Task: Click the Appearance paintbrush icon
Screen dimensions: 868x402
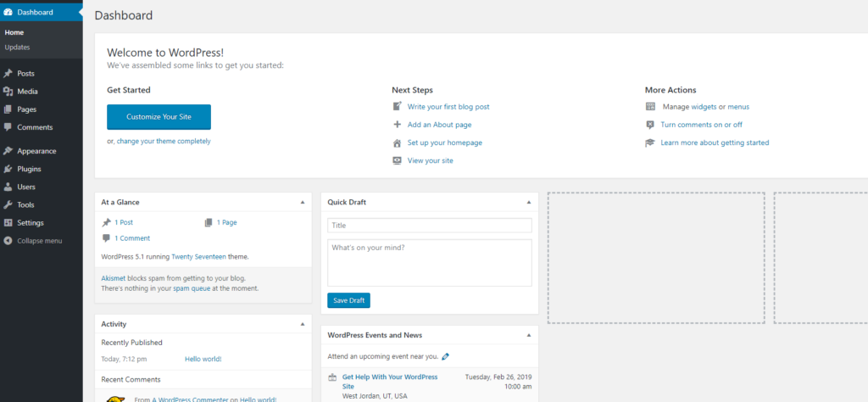Action: (8, 151)
